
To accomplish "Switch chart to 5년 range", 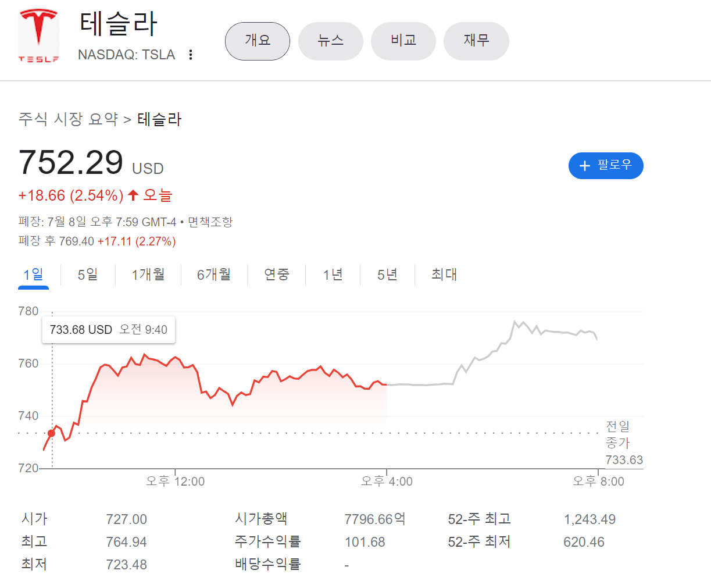I will (387, 275).
